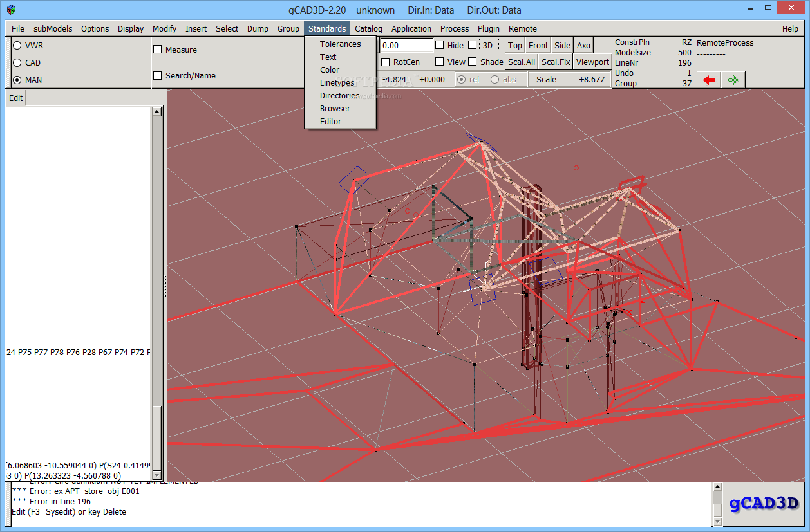
Task: Open the Options menu
Action: click(x=95, y=28)
